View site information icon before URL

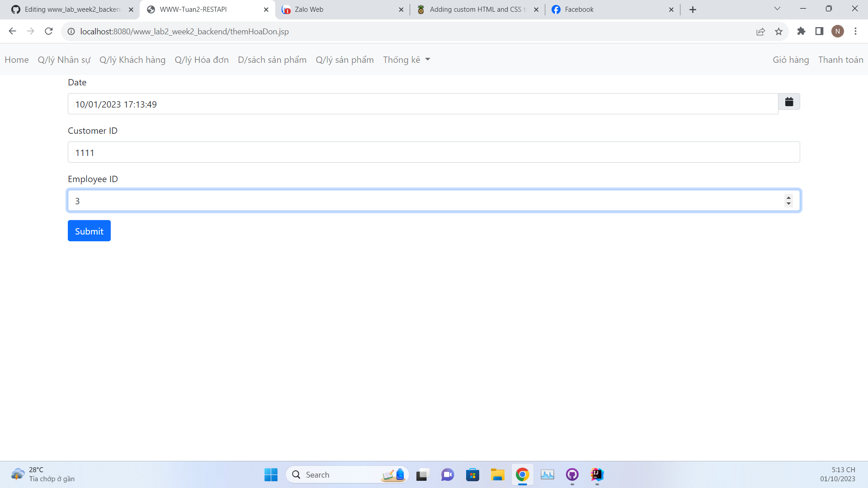click(71, 31)
